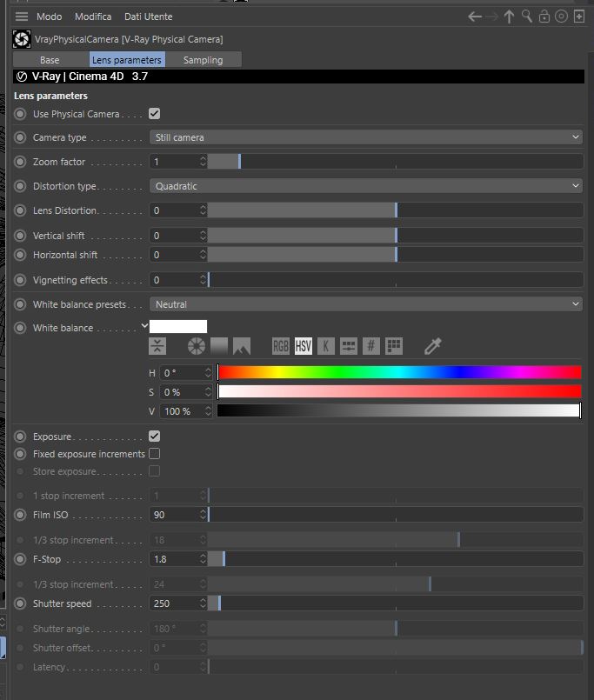Screen dimensions: 594x700
Task: Collapse White balance color expander arrow
Action: pyautogui.click(x=144, y=326)
